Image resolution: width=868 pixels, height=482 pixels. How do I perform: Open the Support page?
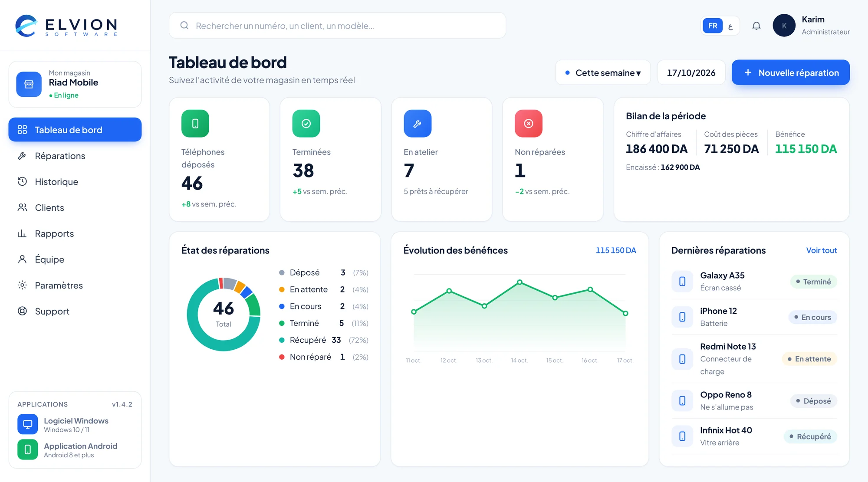pyautogui.click(x=75, y=311)
